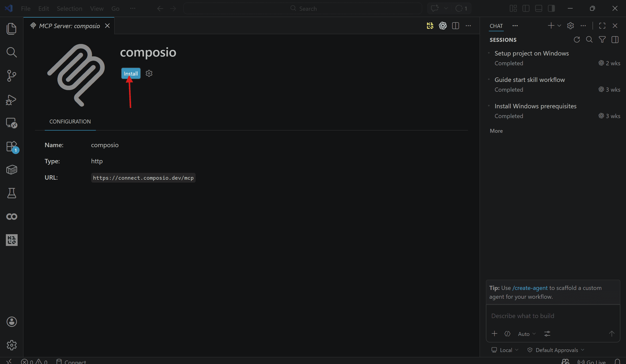Toggle the primary side bar layout button

[x=526, y=9]
